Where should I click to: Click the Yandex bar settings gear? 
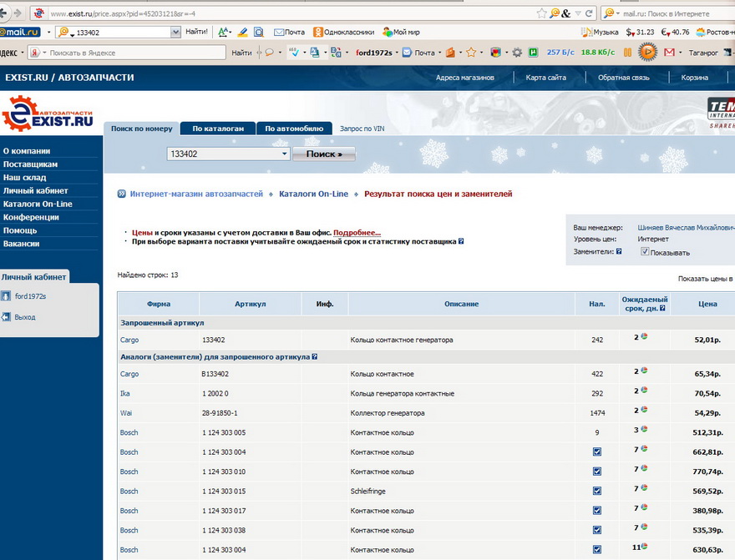[517, 53]
